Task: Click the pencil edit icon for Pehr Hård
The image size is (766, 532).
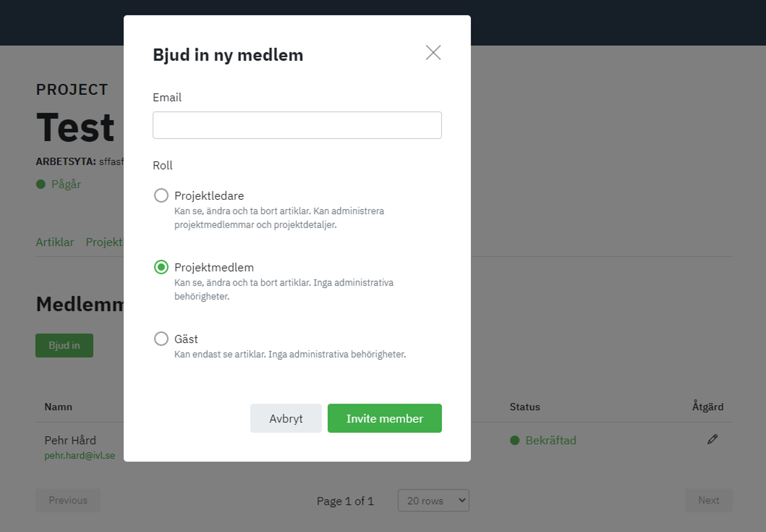Action: point(712,440)
